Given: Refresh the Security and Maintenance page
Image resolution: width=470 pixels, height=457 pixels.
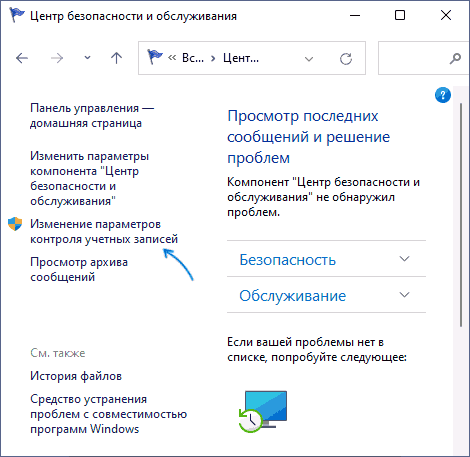Looking at the screenshot, I should tap(346, 59).
